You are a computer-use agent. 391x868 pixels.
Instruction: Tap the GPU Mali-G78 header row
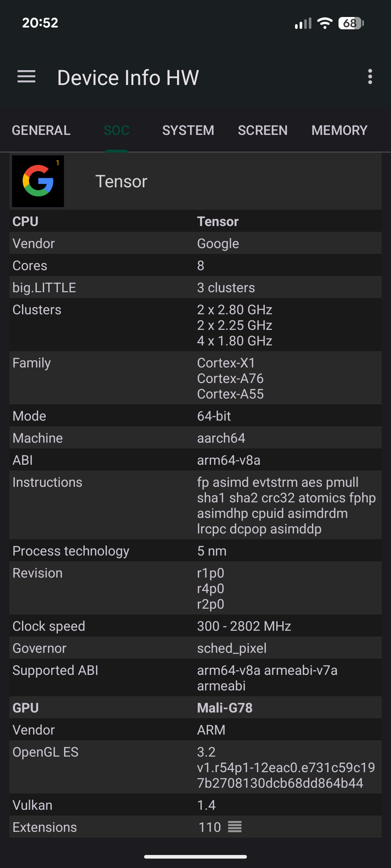click(195, 708)
